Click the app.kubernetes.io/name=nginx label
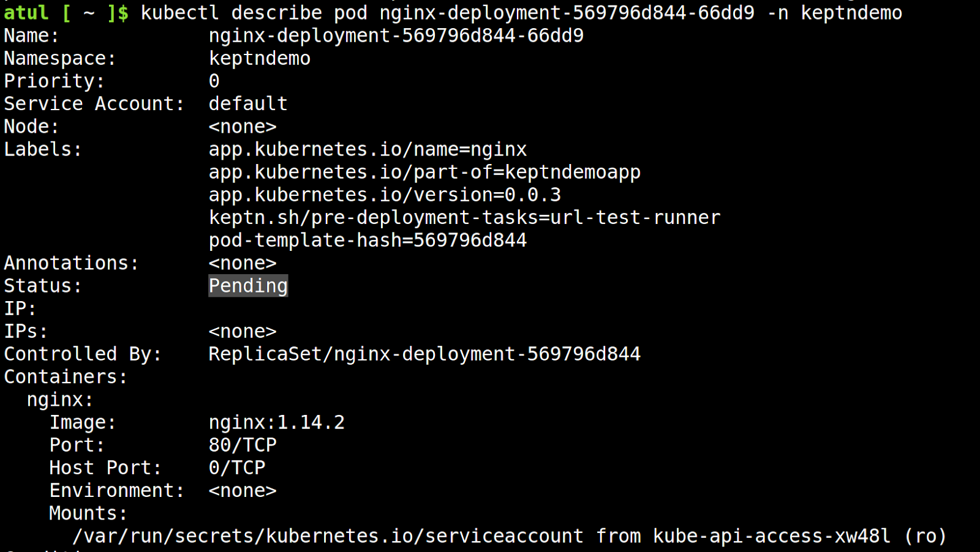Viewport: 980px width, 552px height. [x=367, y=149]
